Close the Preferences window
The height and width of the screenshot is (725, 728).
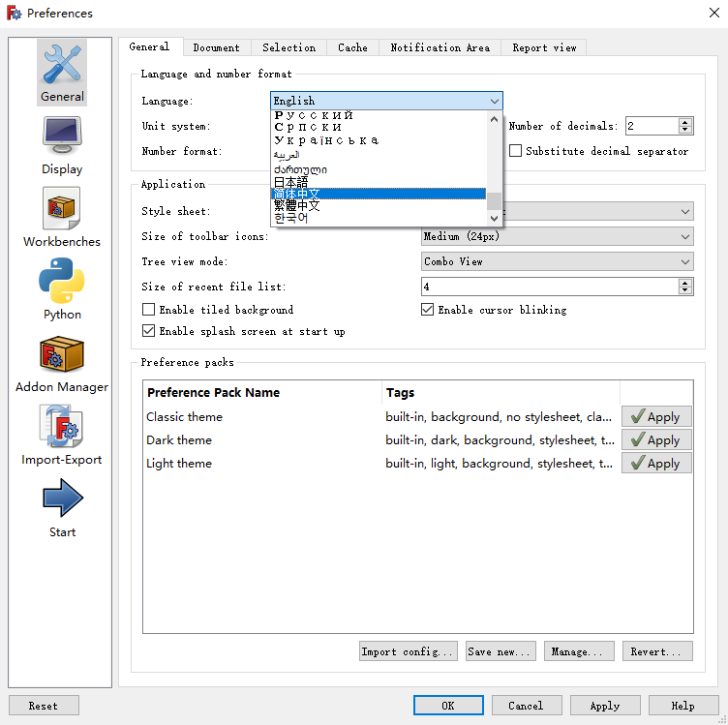[x=714, y=13]
